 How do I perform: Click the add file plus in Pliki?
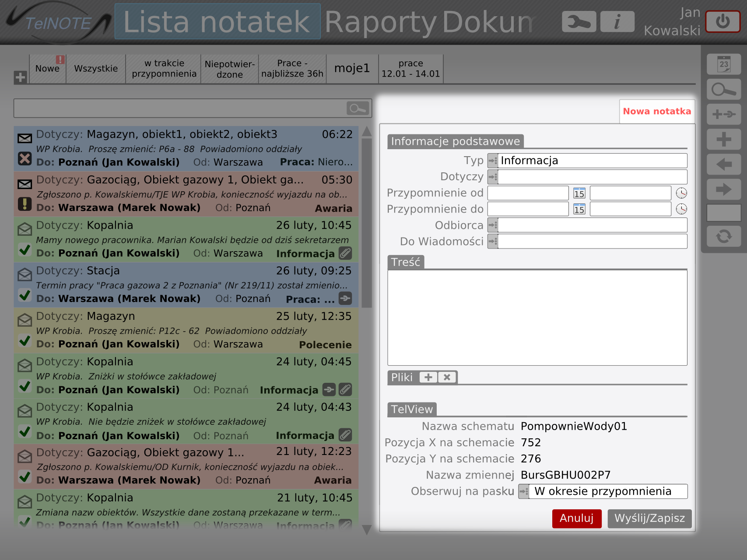(428, 377)
